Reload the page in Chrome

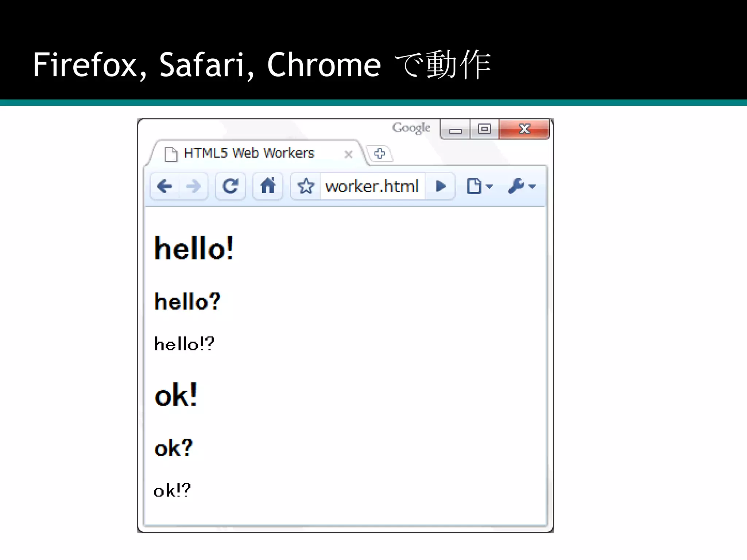[230, 186]
